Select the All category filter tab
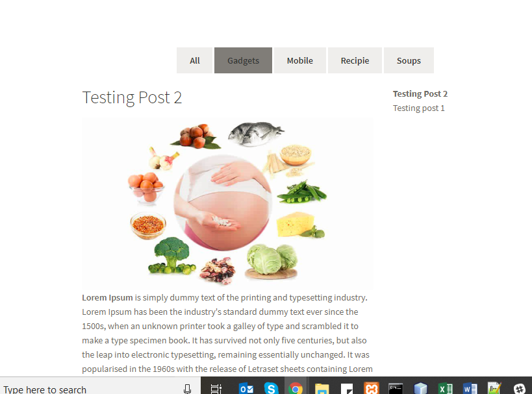 click(x=194, y=60)
